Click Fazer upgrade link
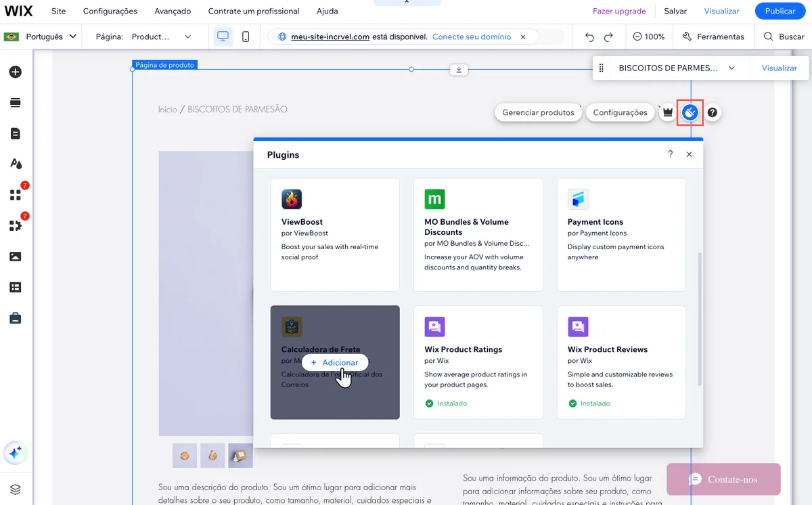The height and width of the screenshot is (505, 812). pos(619,11)
